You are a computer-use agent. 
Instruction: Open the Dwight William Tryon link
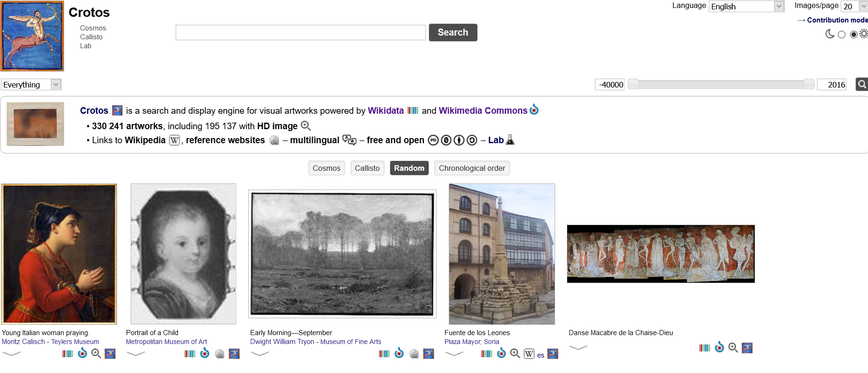[x=282, y=342]
